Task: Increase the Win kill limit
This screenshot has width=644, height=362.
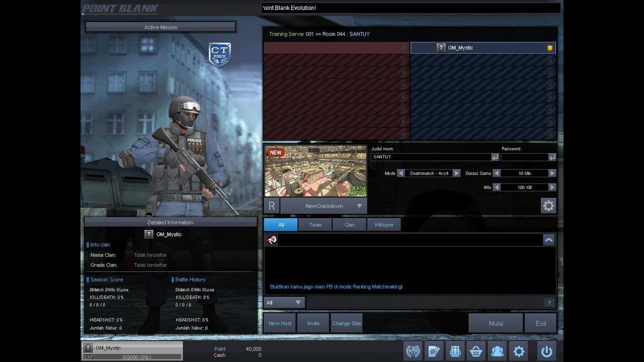Action: tap(552, 187)
